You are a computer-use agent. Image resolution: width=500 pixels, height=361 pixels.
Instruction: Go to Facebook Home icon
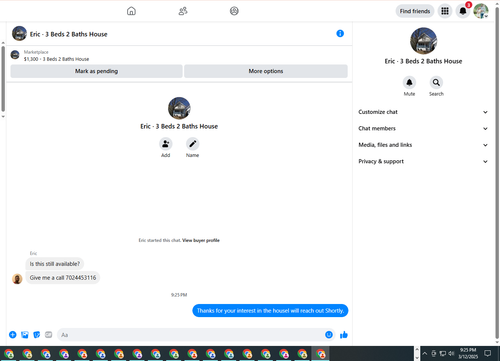coord(131,11)
